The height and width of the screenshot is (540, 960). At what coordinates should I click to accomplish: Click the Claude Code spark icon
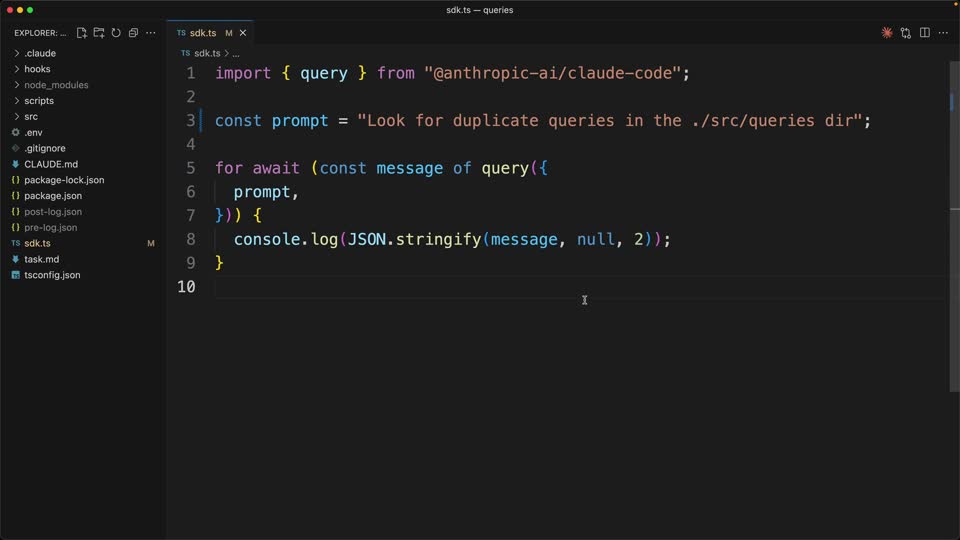pyautogui.click(x=887, y=33)
